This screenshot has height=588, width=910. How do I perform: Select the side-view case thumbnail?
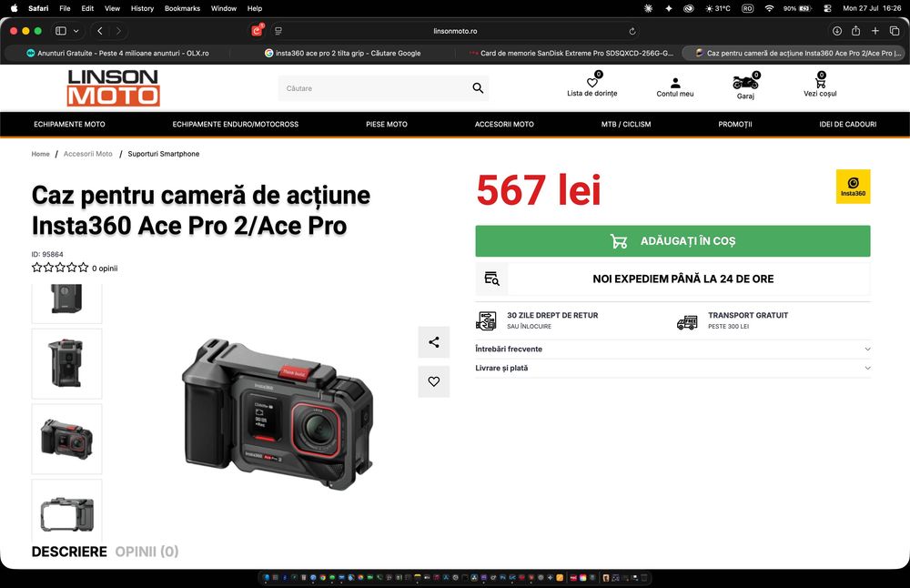point(66,363)
